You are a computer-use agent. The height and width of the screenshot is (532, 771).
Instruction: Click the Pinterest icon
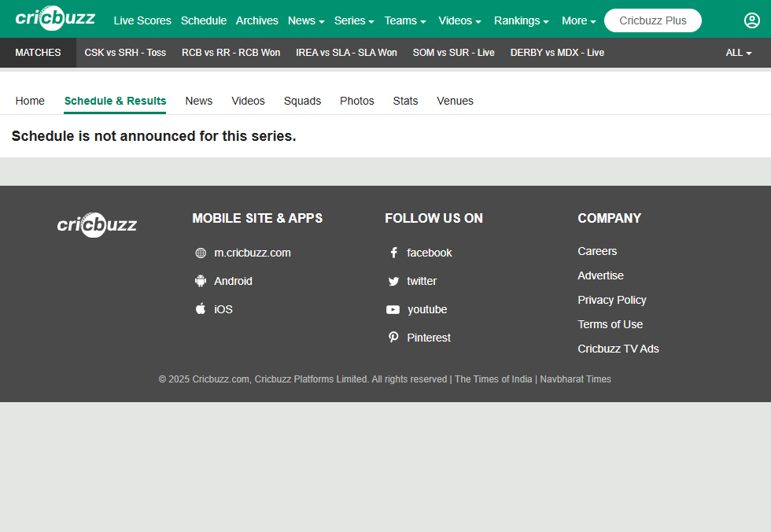point(393,338)
